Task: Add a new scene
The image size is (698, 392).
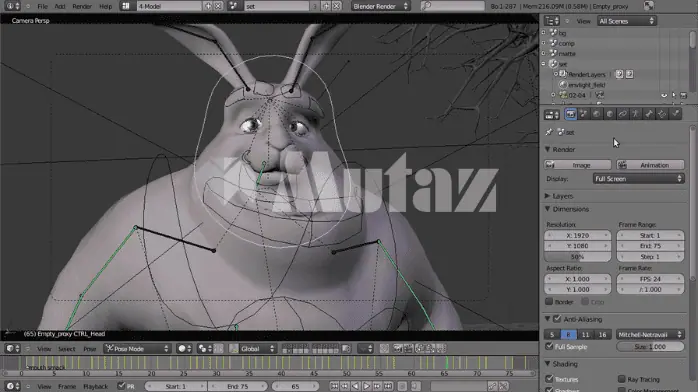Action: pos(326,6)
